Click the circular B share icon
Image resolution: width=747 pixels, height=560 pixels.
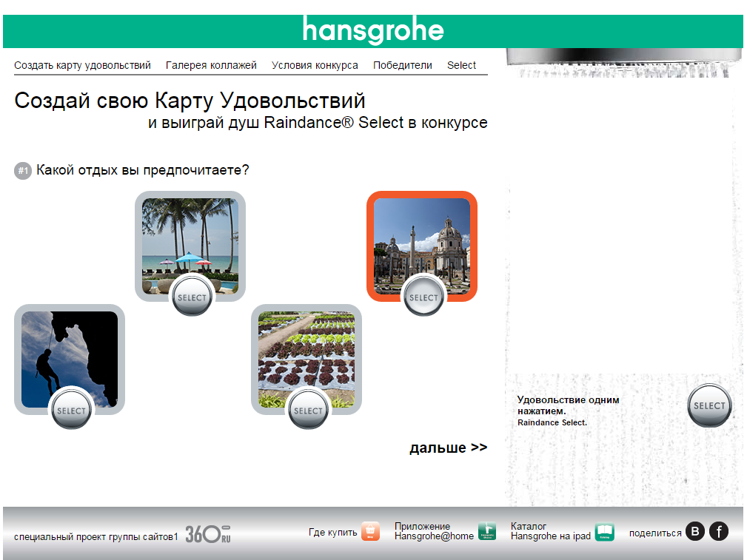pos(694,530)
